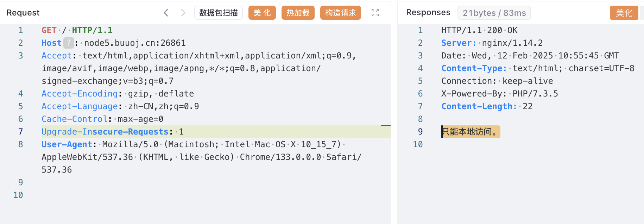Click the Responses panel title
The width and height of the screenshot is (644, 224).
coord(428,12)
